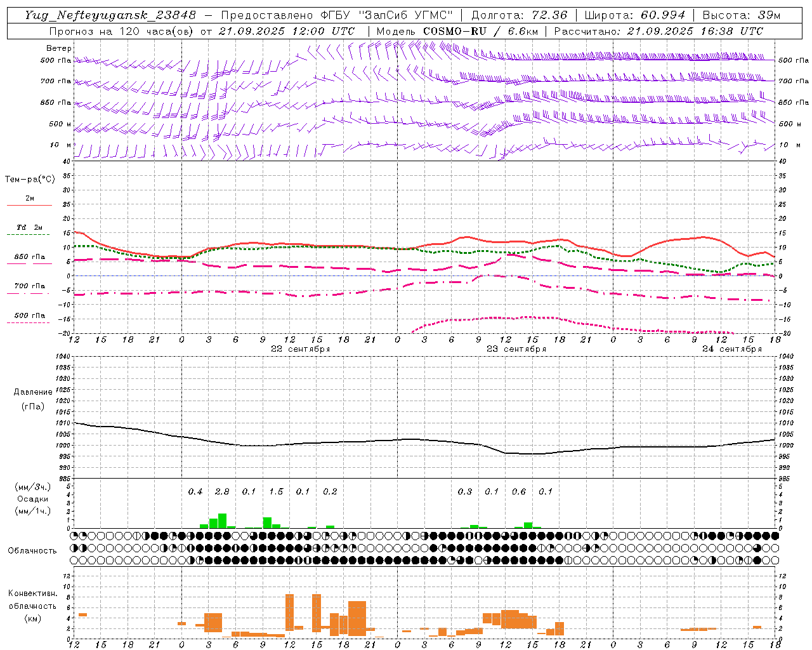
Task: Click the 'Конвективн.' convective cloud label
Action: point(33,594)
